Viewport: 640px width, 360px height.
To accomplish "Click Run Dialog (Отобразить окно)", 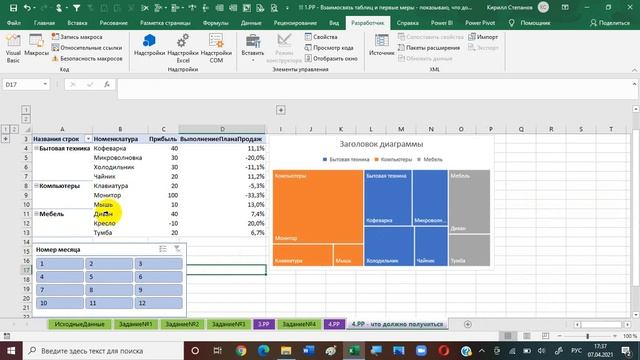I will [x=331, y=58].
